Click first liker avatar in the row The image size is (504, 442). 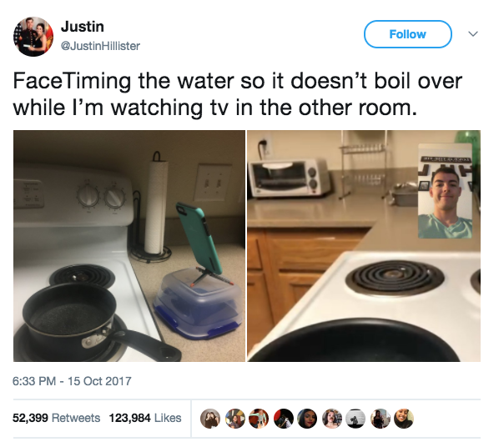[210, 418]
